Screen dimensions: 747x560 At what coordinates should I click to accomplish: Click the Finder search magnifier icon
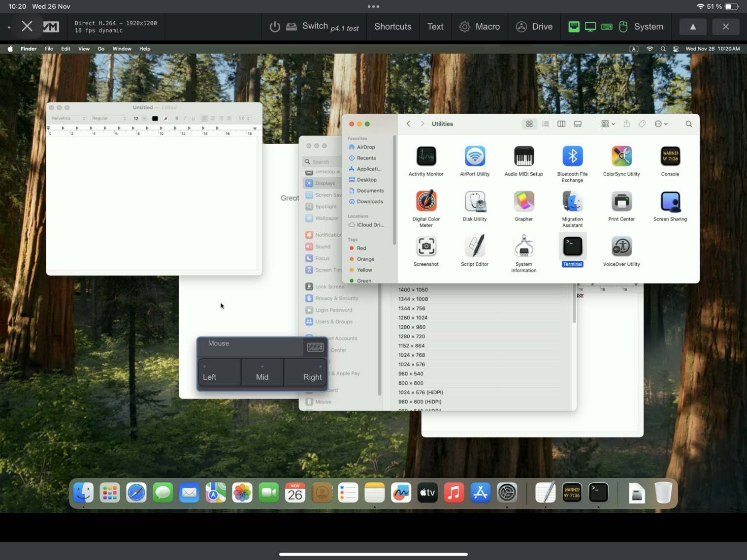[688, 124]
